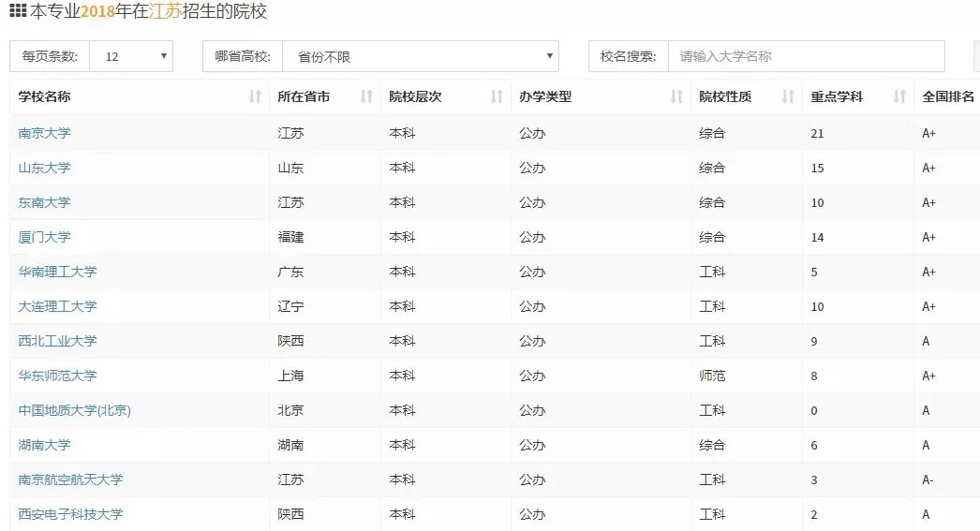This screenshot has height=531, width=980.
Task: Click the 每页条数 label
Action: point(50,56)
